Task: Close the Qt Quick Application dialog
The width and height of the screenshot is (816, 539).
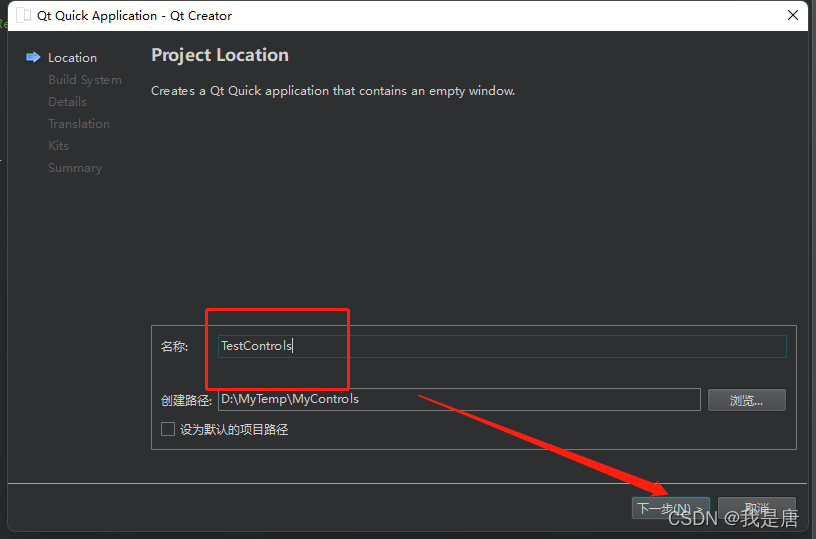Action: coord(793,15)
